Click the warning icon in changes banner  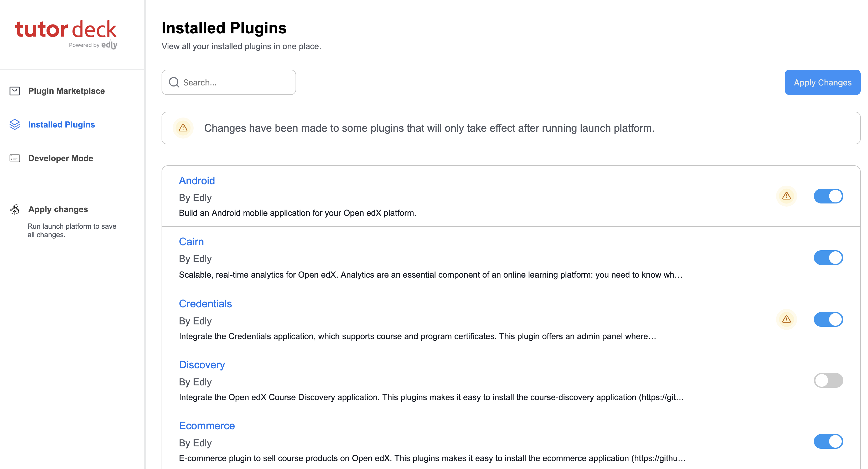(x=183, y=128)
